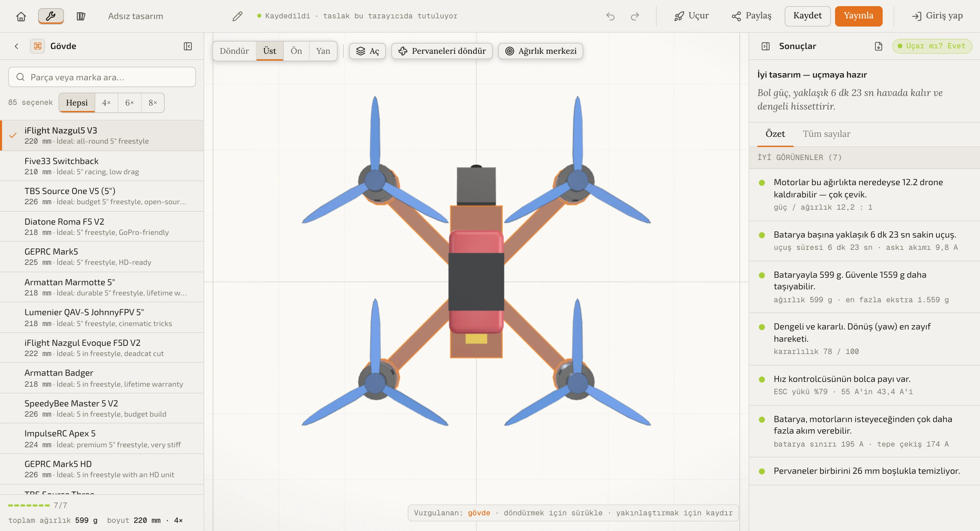This screenshot has height=531, width=980.
Task: Click the parts search field
Action: pos(102,77)
